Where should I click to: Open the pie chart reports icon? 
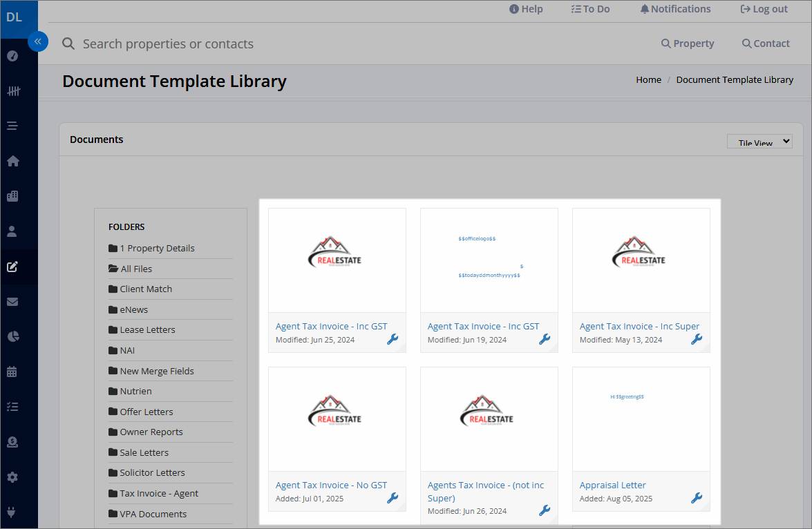tap(13, 336)
